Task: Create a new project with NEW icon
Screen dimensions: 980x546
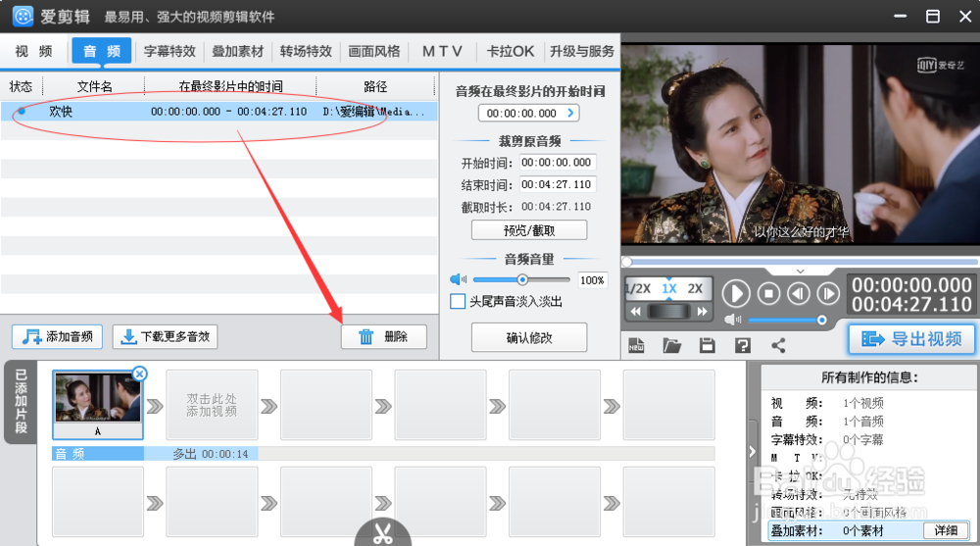Action: coord(636,345)
